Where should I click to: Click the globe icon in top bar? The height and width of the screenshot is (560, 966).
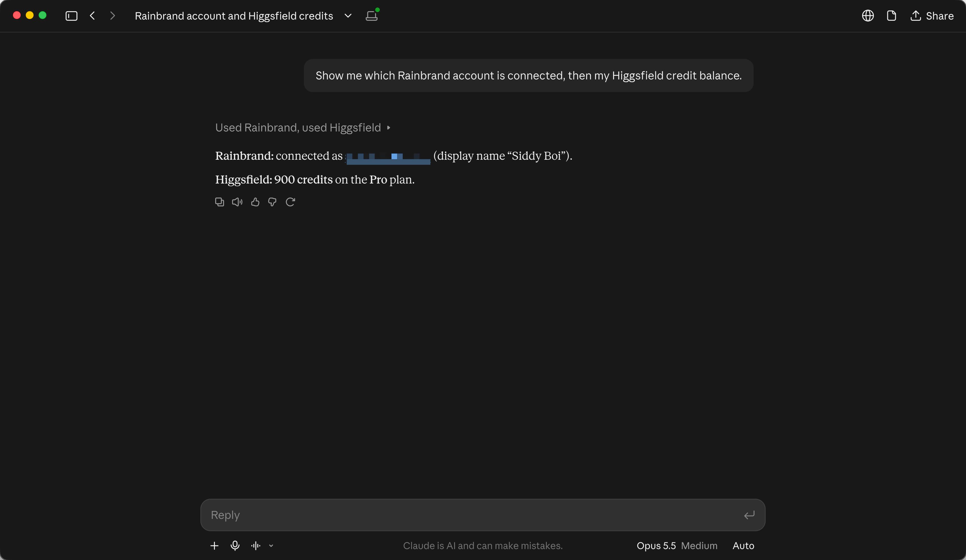point(868,16)
